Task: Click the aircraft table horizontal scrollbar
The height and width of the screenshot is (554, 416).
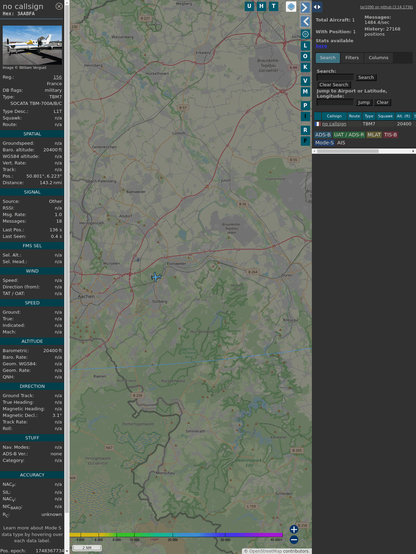Action: click(364, 151)
